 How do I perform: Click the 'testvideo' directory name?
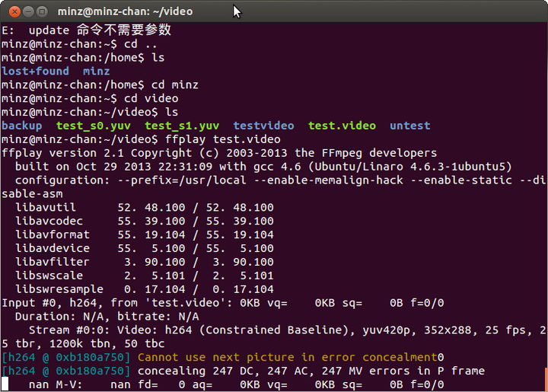coord(264,126)
